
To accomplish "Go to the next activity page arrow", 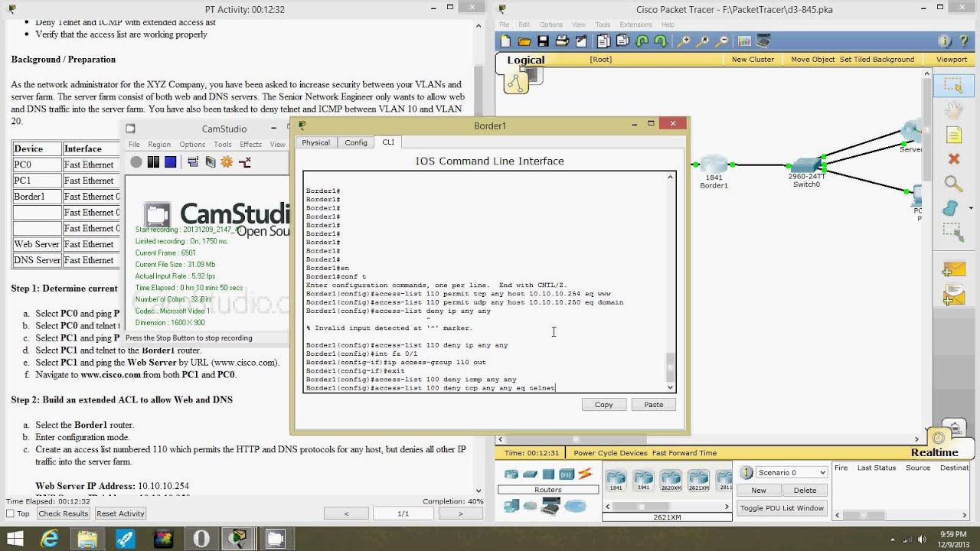I will coord(460,514).
